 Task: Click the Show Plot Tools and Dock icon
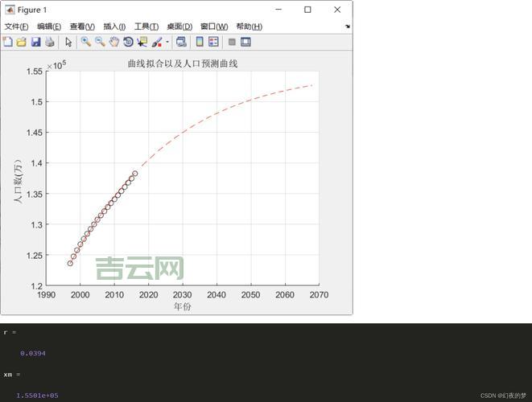pyautogui.click(x=245, y=42)
